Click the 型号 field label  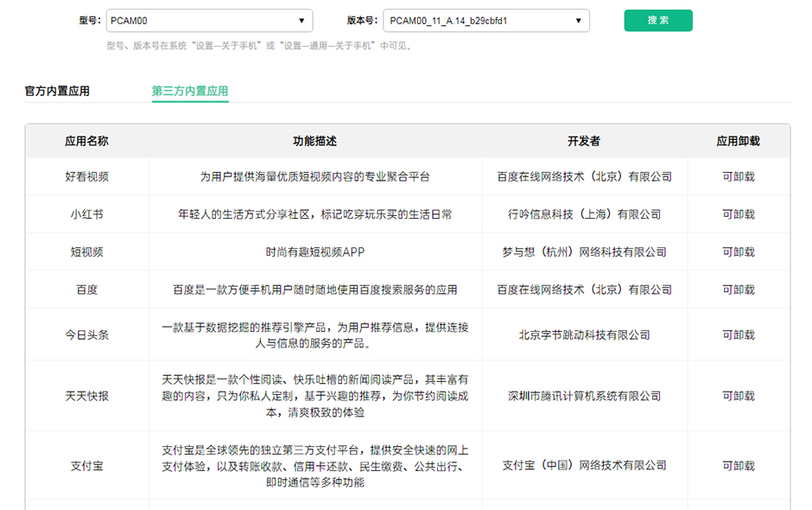(90, 21)
